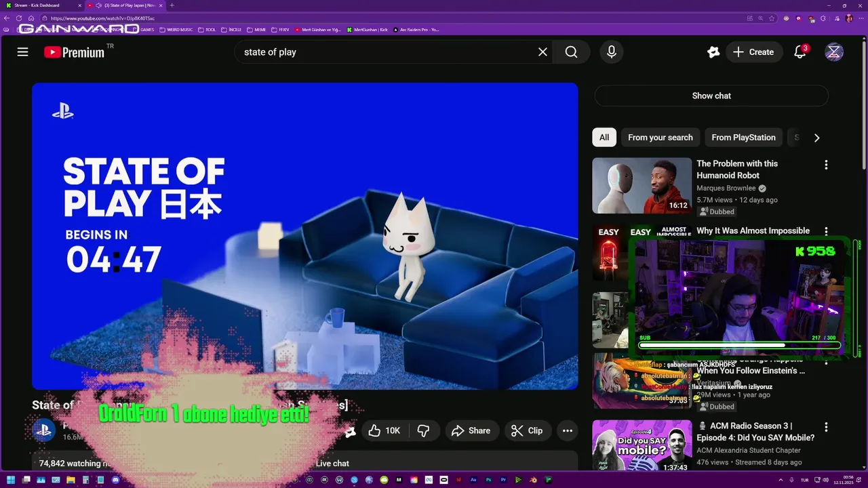
Task: Open ACM Alexandria Student Chapter channel
Action: tap(749, 450)
